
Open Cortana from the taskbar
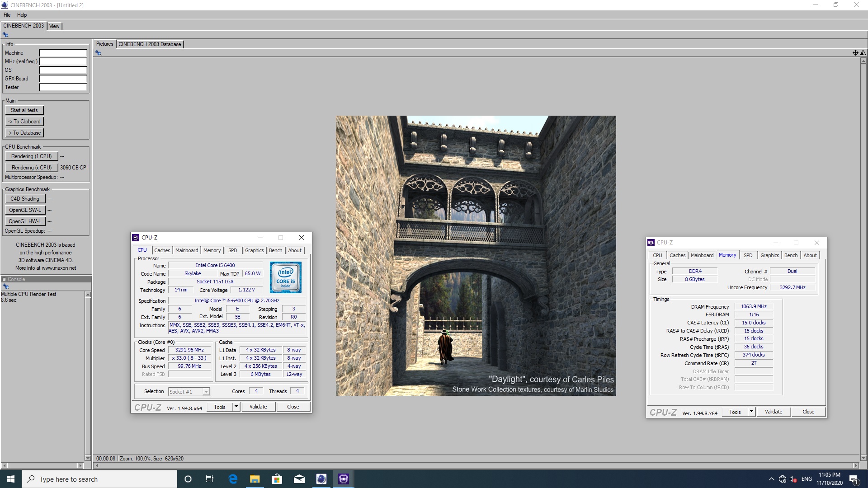188,479
